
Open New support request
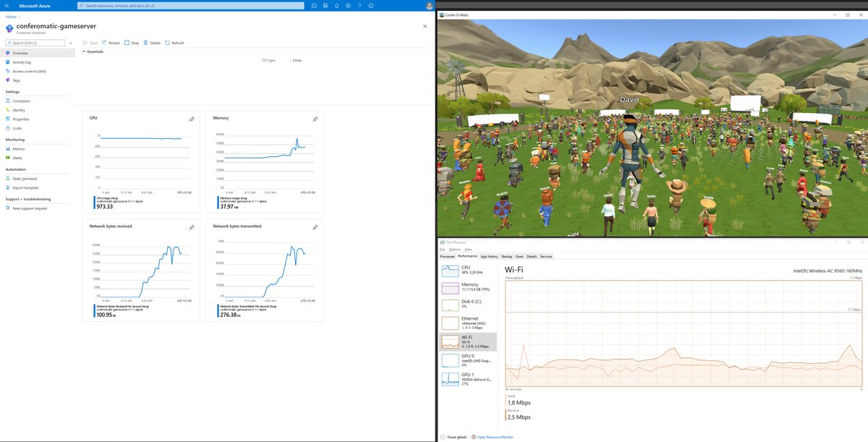click(x=38, y=208)
